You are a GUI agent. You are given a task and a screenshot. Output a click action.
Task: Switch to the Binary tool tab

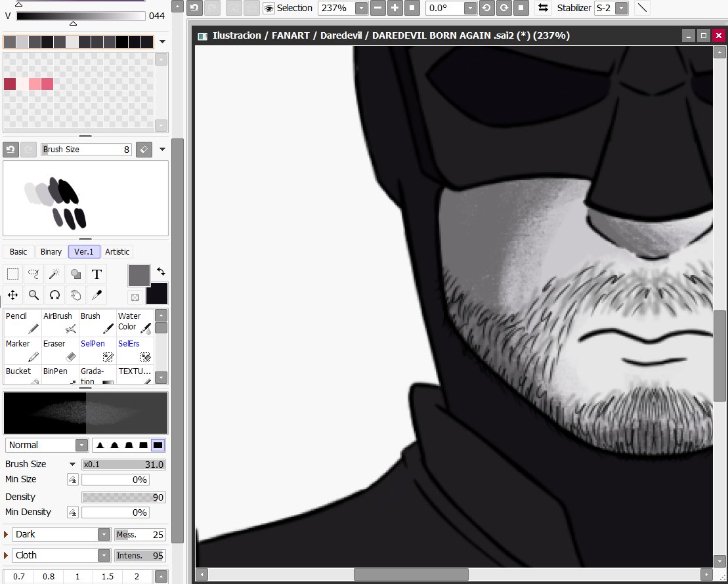51,251
